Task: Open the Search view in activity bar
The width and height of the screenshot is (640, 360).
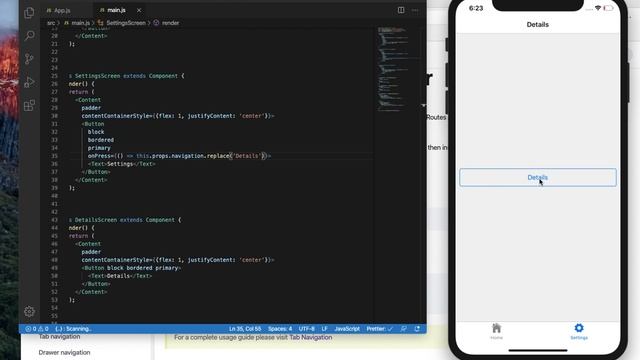Action: (x=29, y=36)
